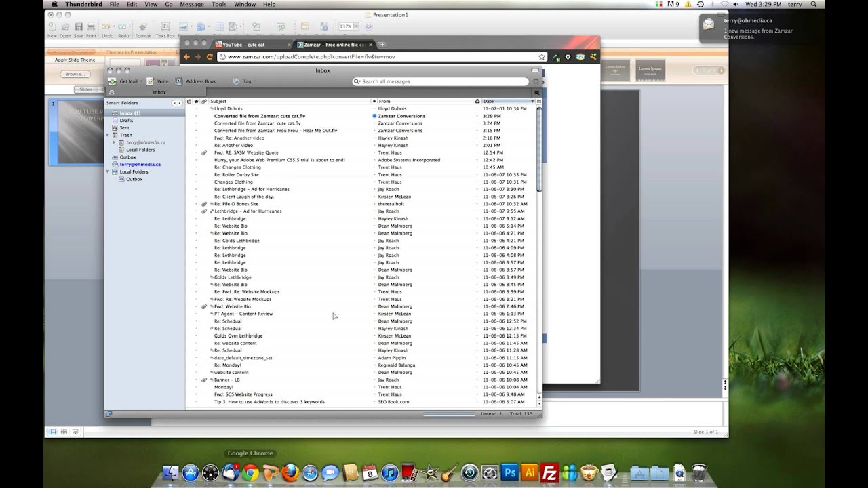Open Firefox from the Dock
This screenshot has width=868, height=488.
pyautogui.click(x=290, y=472)
